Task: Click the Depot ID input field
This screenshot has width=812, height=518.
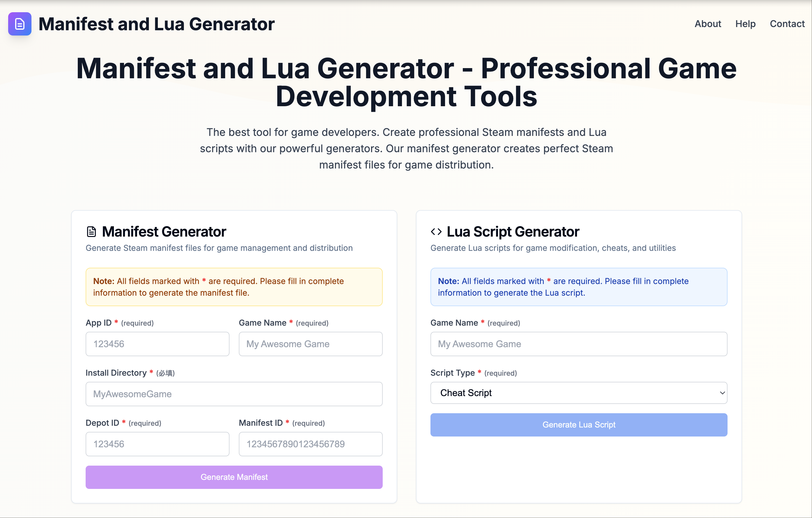Action: pyautogui.click(x=158, y=444)
